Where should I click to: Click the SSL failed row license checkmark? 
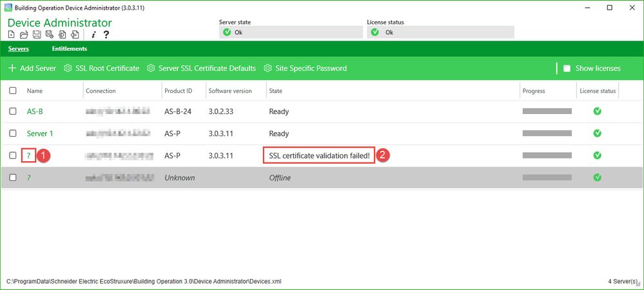tap(598, 155)
